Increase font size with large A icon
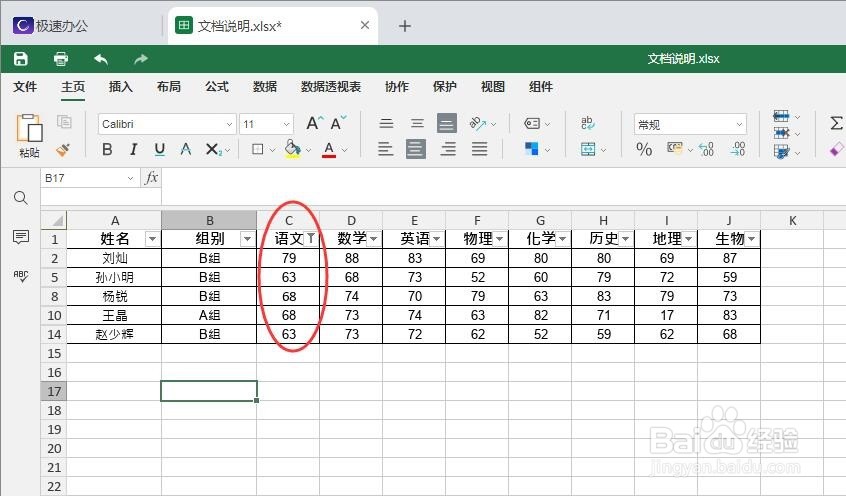846x496 pixels. click(x=315, y=123)
